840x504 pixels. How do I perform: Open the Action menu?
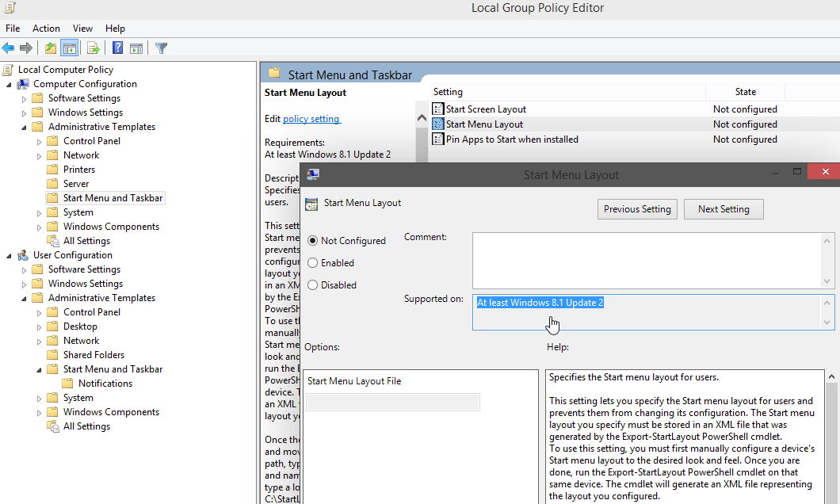tap(46, 29)
